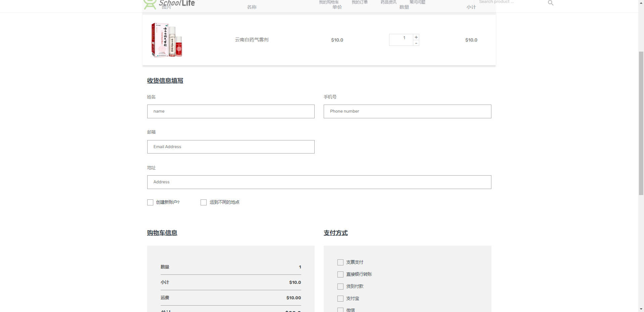Focus the Address input field
644x312 pixels.
coord(319,182)
